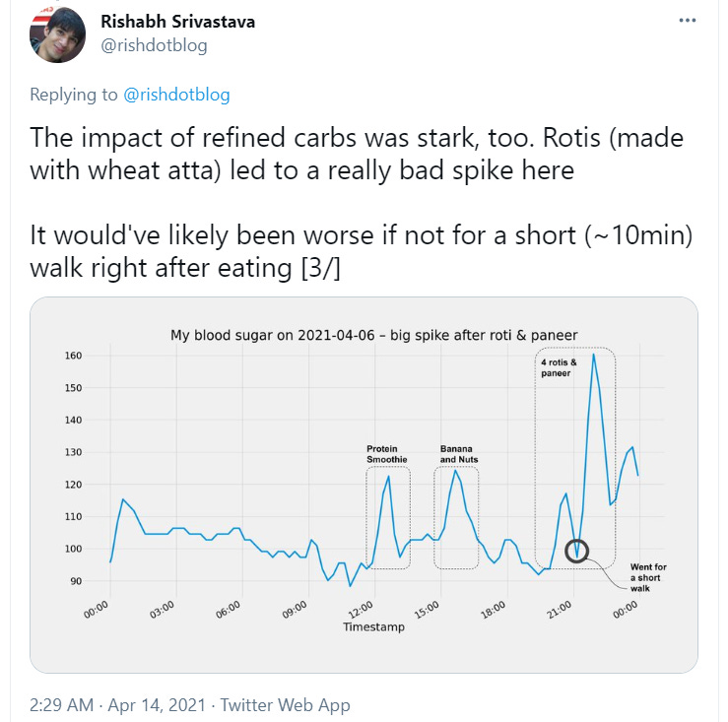Click the Went for a short walk note
Image resolution: width=728 pixels, height=722 pixels.
coord(648,577)
